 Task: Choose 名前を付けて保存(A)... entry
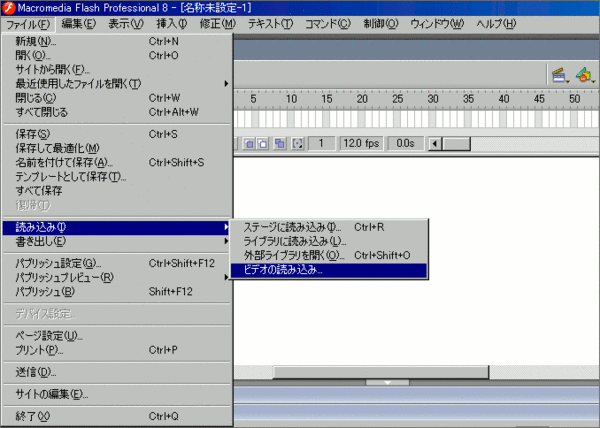pos(117,163)
